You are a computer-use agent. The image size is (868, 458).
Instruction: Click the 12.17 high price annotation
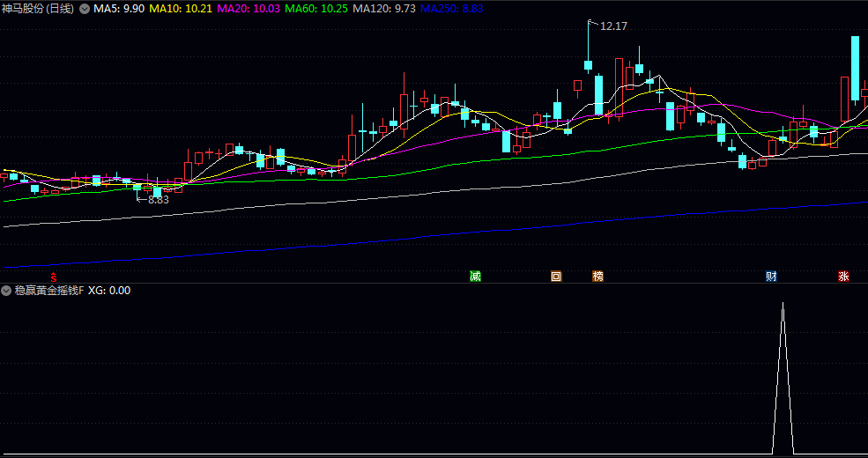click(x=613, y=26)
